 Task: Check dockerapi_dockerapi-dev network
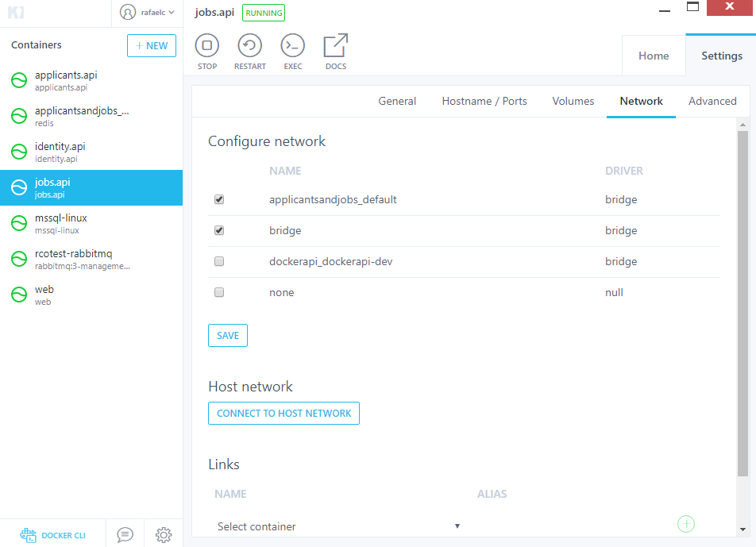point(219,261)
